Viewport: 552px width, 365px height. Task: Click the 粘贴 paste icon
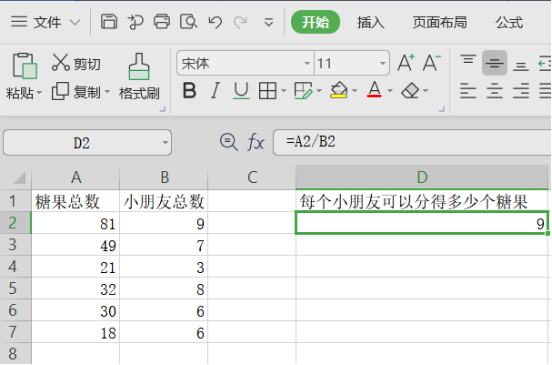point(25,66)
